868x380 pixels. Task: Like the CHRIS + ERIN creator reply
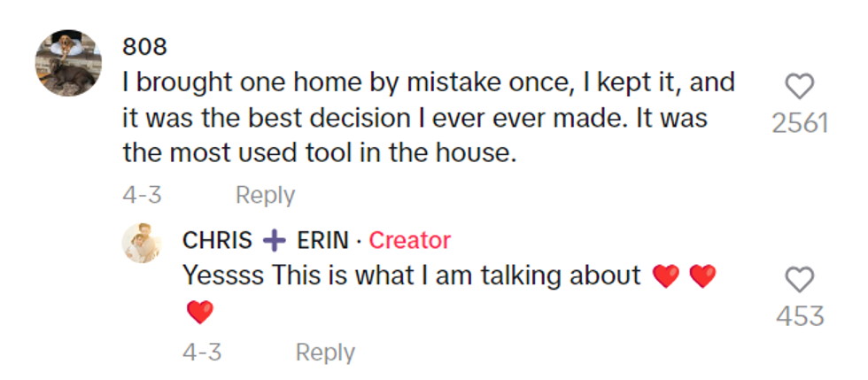(x=799, y=280)
